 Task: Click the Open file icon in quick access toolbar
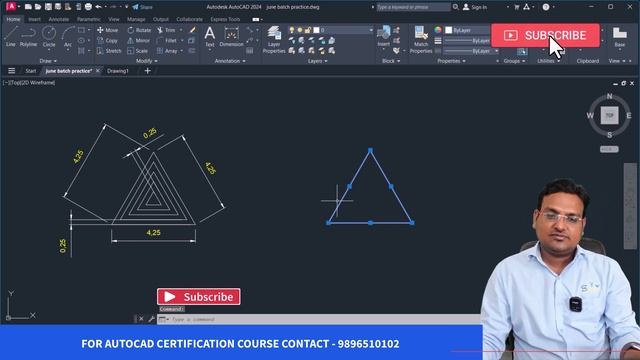tap(38, 7)
